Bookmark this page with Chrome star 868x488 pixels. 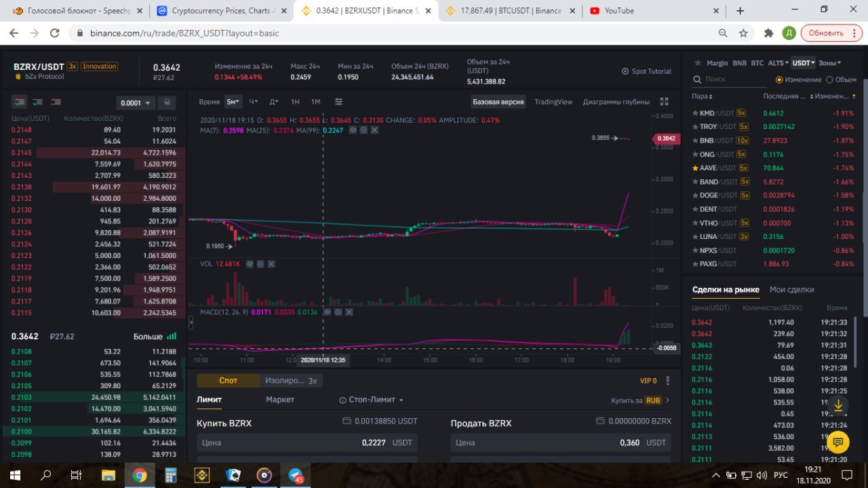pyautogui.click(x=743, y=33)
